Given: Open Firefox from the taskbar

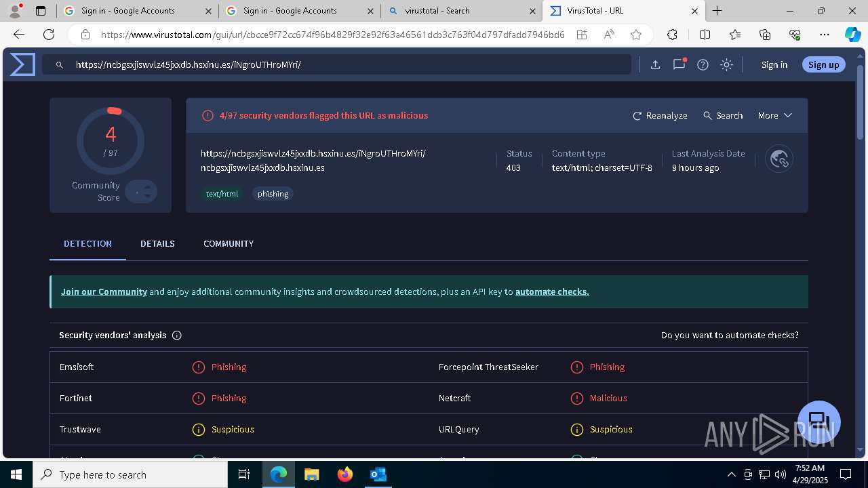Looking at the screenshot, I should (345, 474).
